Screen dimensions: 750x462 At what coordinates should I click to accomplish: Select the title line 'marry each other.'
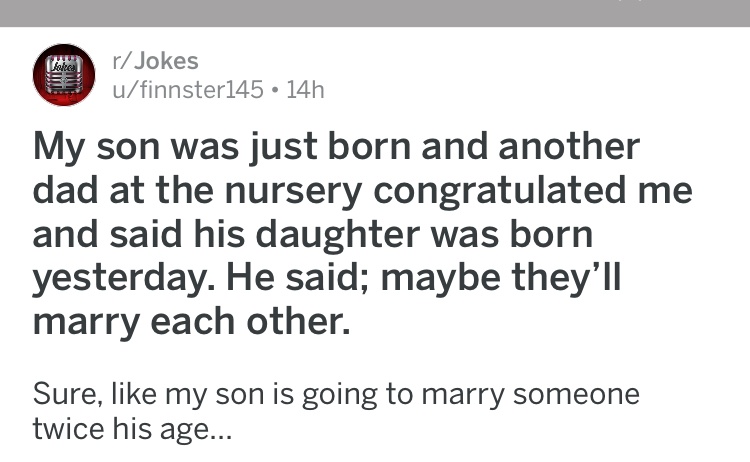191,321
